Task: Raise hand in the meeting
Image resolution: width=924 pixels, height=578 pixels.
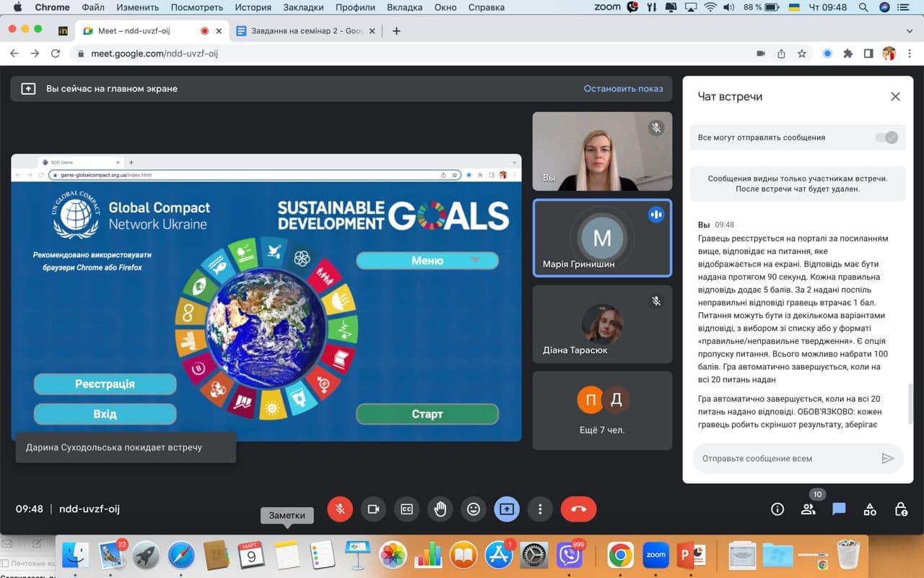Action: click(x=440, y=509)
